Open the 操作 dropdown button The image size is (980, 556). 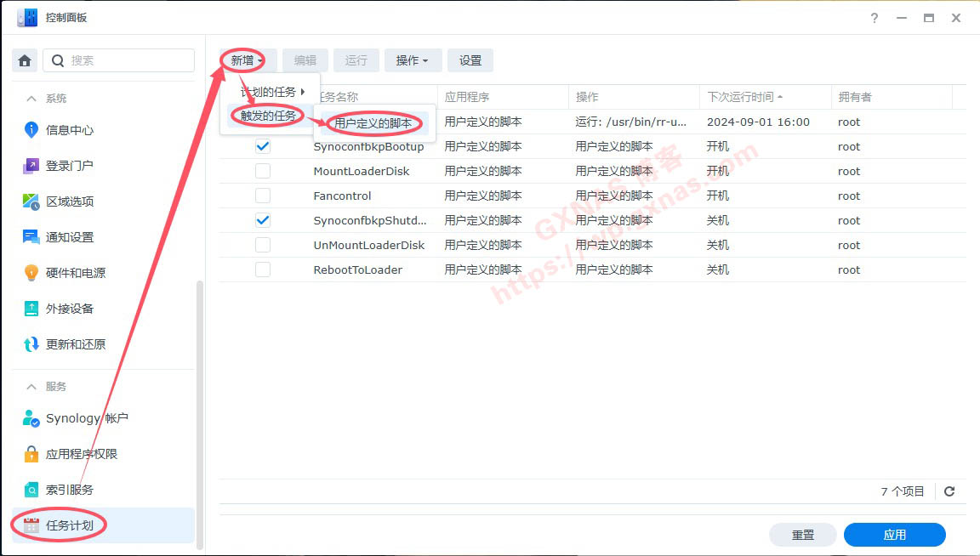click(412, 60)
